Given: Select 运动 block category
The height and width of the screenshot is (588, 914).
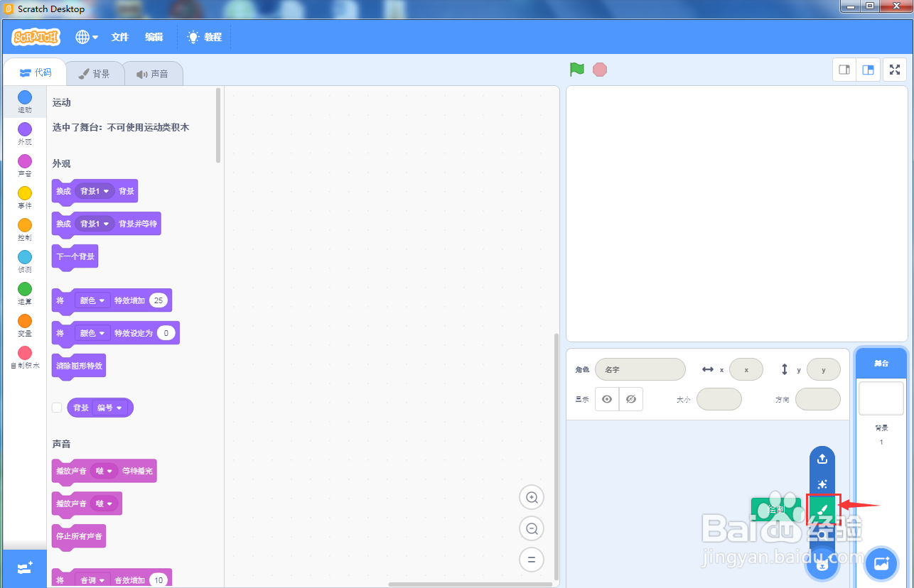Looking at the screenshot, I should tap(25, 102).
